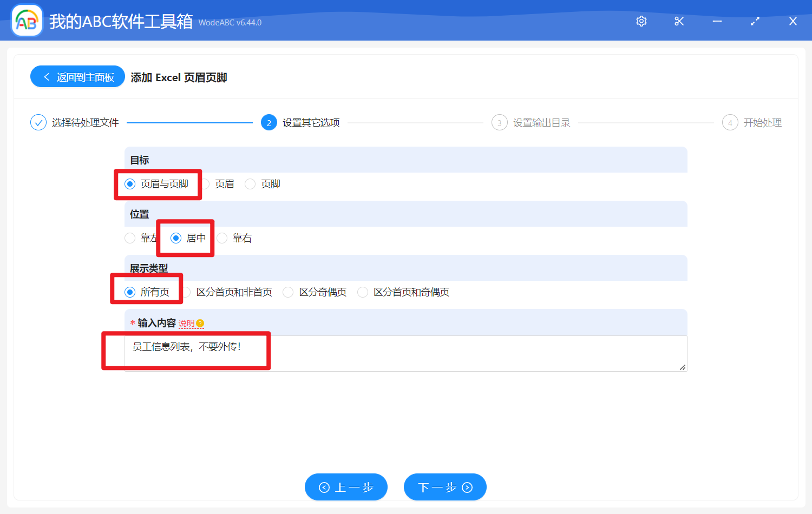Click the circled arrow icon in 下一步 button
This screenshot has width=812, height=514.
[466, 487]
